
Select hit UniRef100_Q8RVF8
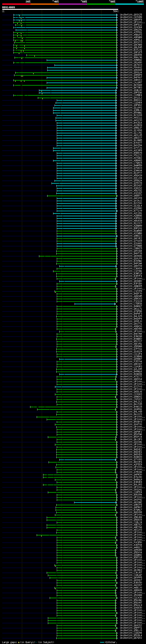[131, 20]
